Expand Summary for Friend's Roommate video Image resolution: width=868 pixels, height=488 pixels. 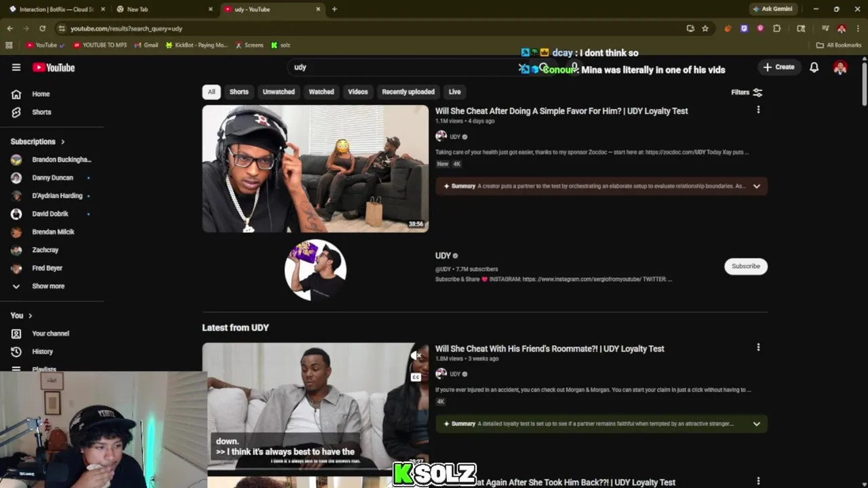[x=757, y=424]
